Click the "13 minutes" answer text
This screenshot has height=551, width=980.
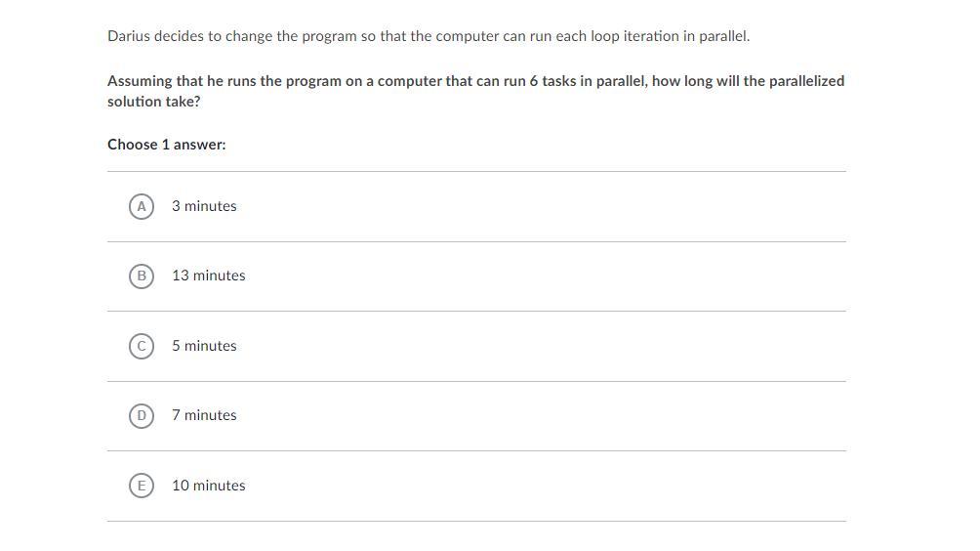(x=209, y=275)
